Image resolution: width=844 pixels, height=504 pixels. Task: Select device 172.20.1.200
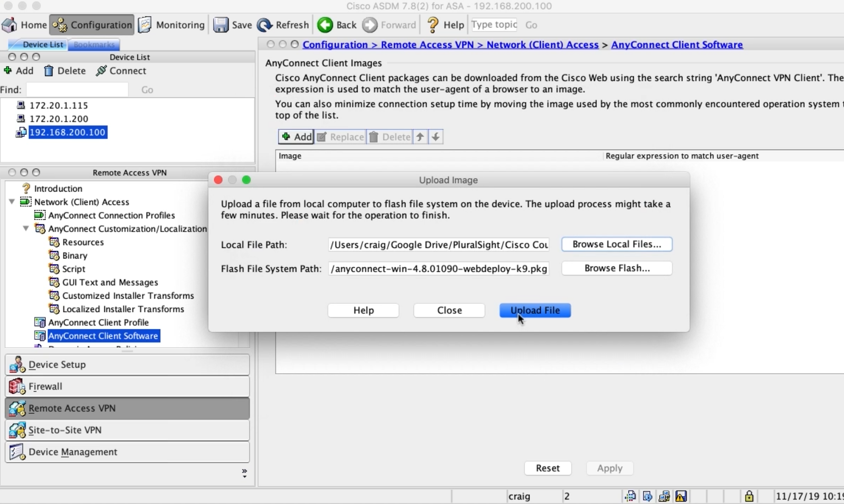click(59, 119)
